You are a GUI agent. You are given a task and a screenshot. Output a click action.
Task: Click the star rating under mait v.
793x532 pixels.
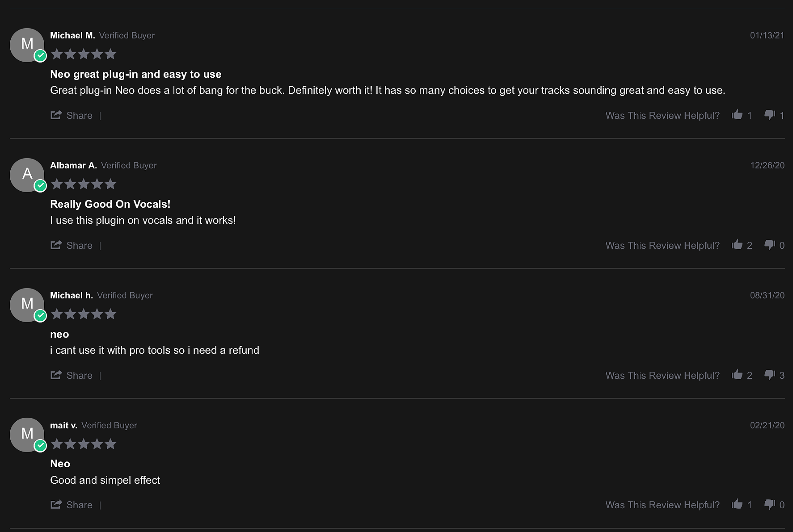click(x=84, y=444)
